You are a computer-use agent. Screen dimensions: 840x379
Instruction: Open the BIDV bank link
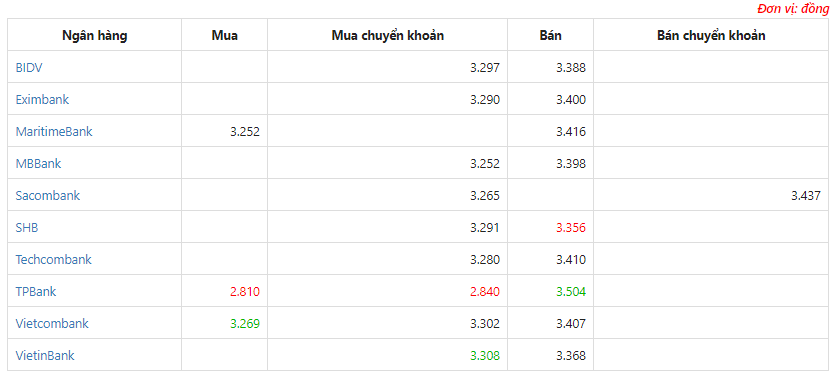click(x=29, y=68)
